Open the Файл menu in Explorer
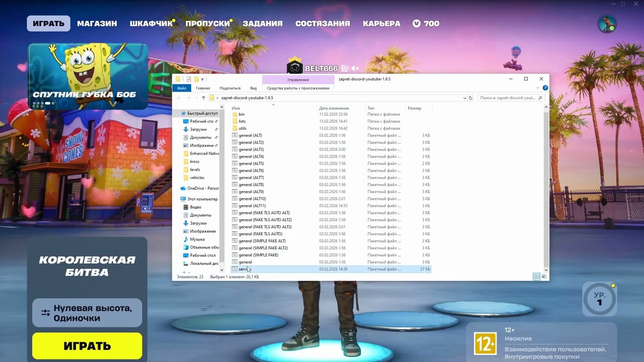This screenshot has height=362, width=644. point(181,88)
